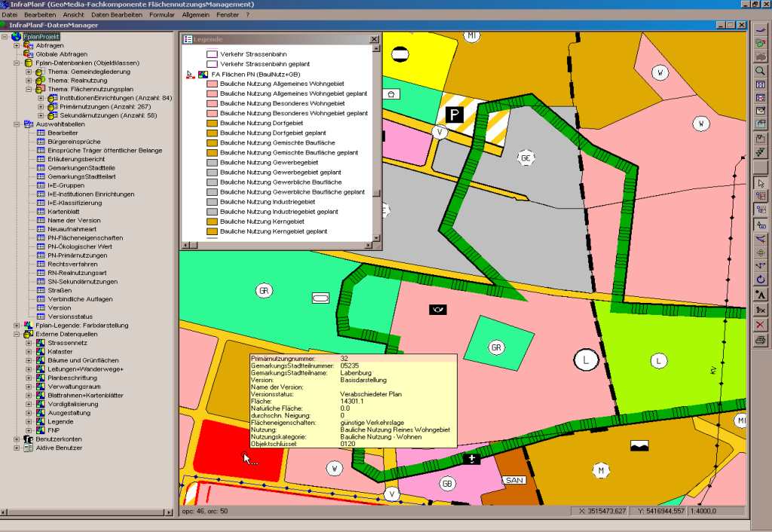Click the arrow select tool in toolbar
772x532 pixels.
coord(760,183)
